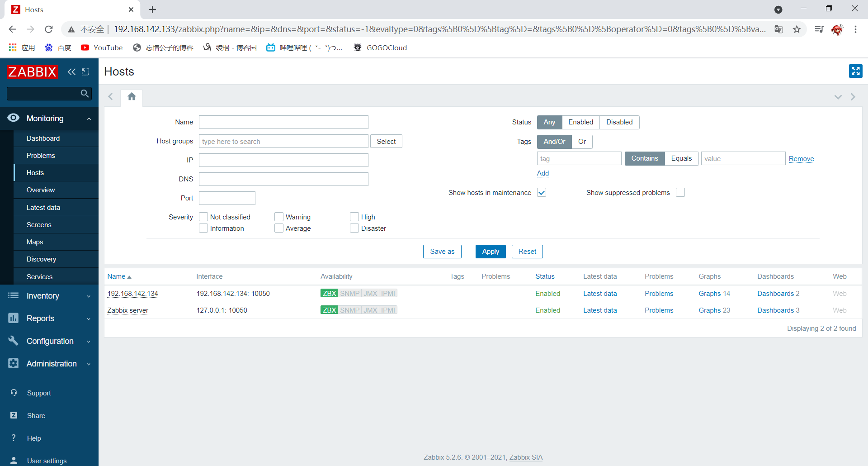Click the previous filter tab arrow
Viewport: 868px width, 466px height.
click(110, 96)
